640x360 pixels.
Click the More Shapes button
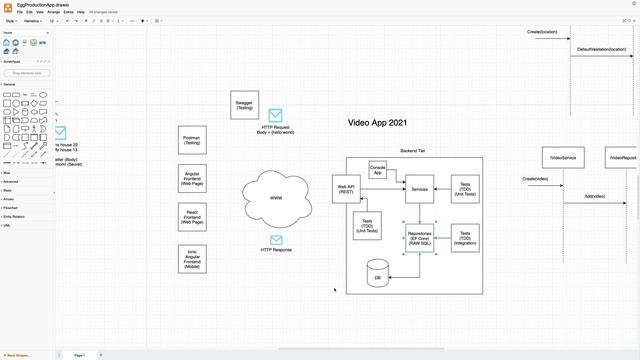(17, 356)
